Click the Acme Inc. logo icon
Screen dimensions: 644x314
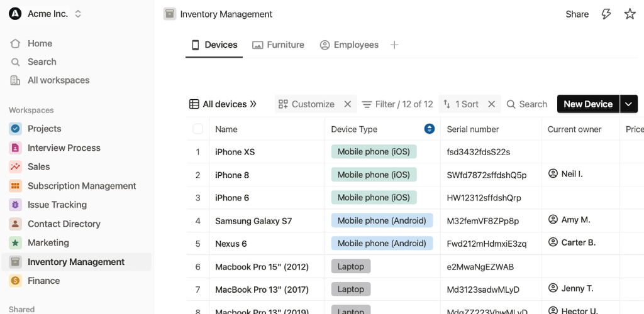coord(15,14)
